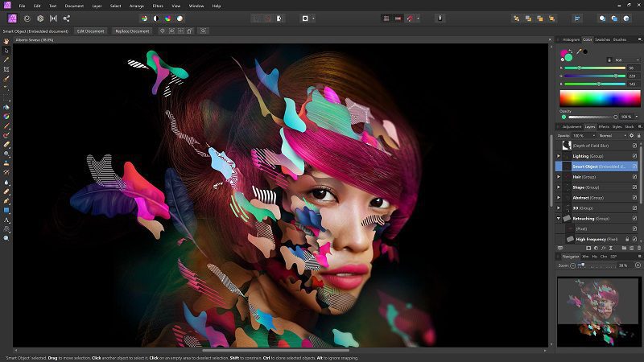Click the Auto White Balance icon
This screenshot has height=362, width=644.
point(180,18)
